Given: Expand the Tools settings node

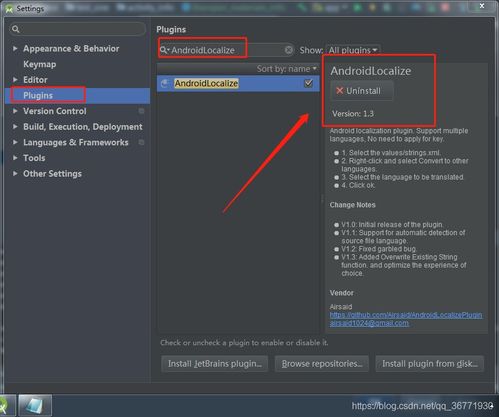Looking at the screenshot, I should tap(15, 158).
